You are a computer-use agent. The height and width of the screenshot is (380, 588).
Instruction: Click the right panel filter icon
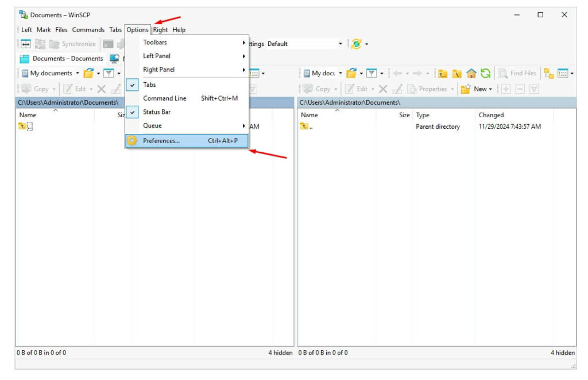point(372,73)
